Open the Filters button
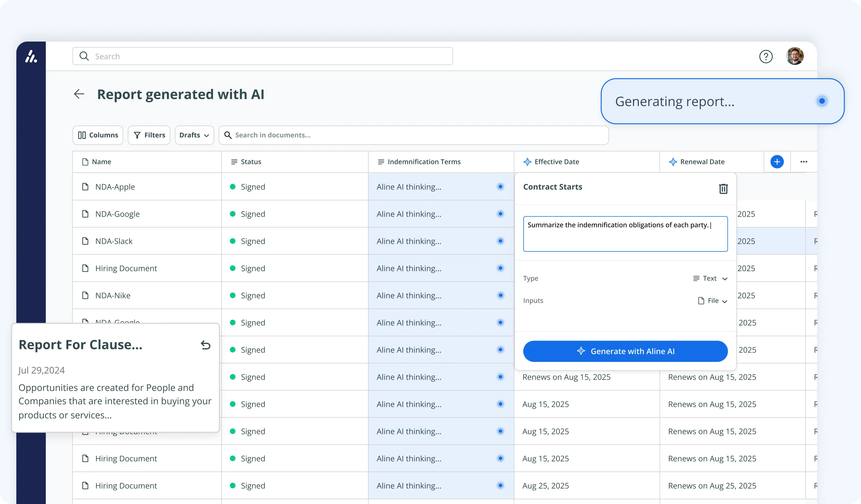861x504 pixels. click(149, 135)
